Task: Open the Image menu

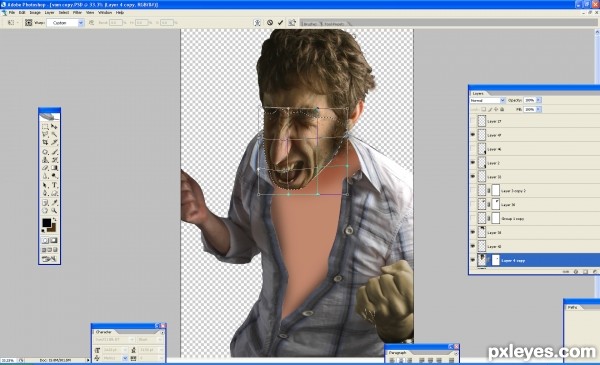Action: (35, 13)
